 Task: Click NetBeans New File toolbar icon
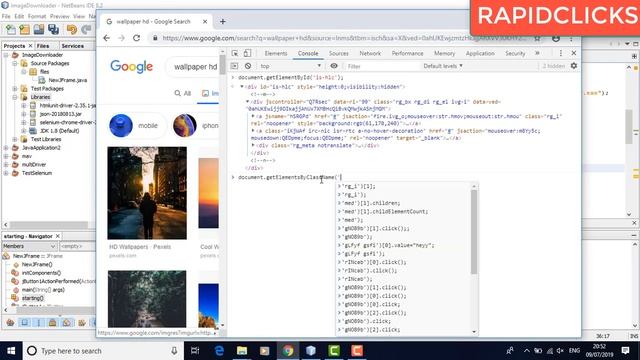point(11,29)
